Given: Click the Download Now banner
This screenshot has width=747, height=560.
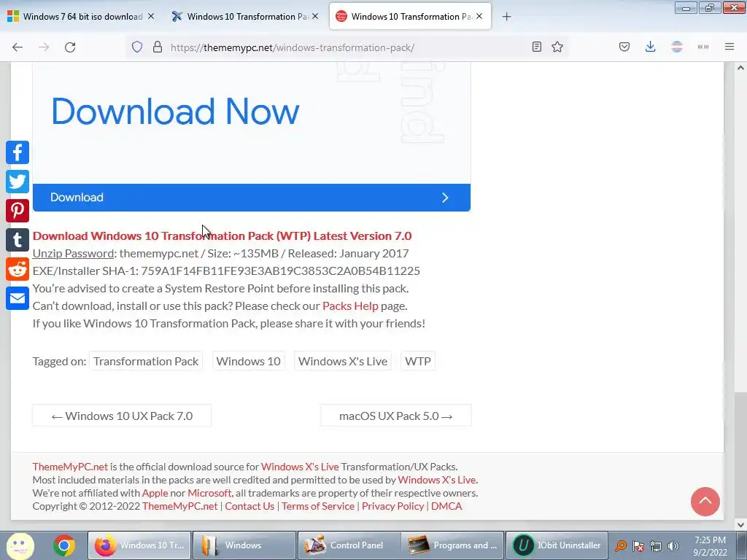Looking at the screenshot, I should click(175, 112).
